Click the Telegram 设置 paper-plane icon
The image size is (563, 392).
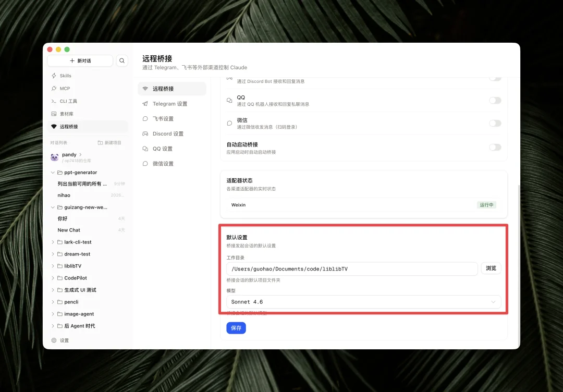[146, 103]
